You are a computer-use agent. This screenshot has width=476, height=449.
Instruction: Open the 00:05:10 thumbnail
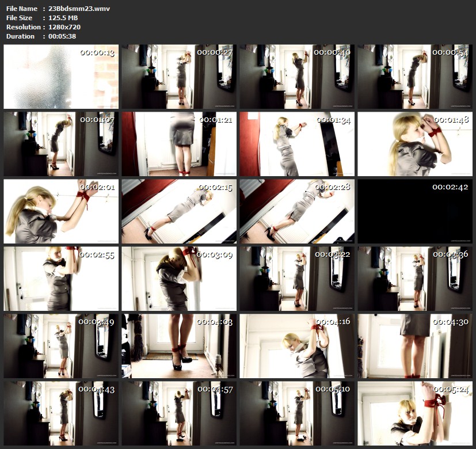coord(297,413)
